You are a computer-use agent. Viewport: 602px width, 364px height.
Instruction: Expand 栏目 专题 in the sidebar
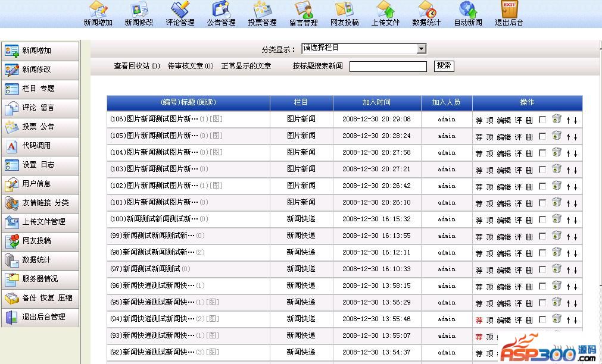(40, 89)
